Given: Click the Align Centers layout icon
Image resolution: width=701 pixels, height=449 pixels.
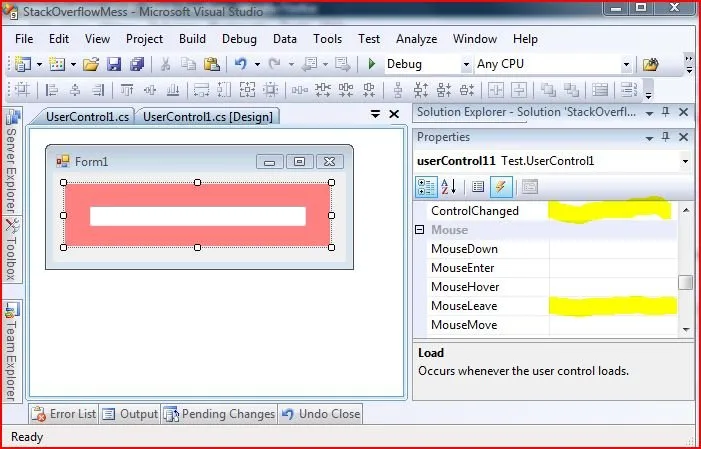Looking at the screenshot, I should [x=75, y=90].
